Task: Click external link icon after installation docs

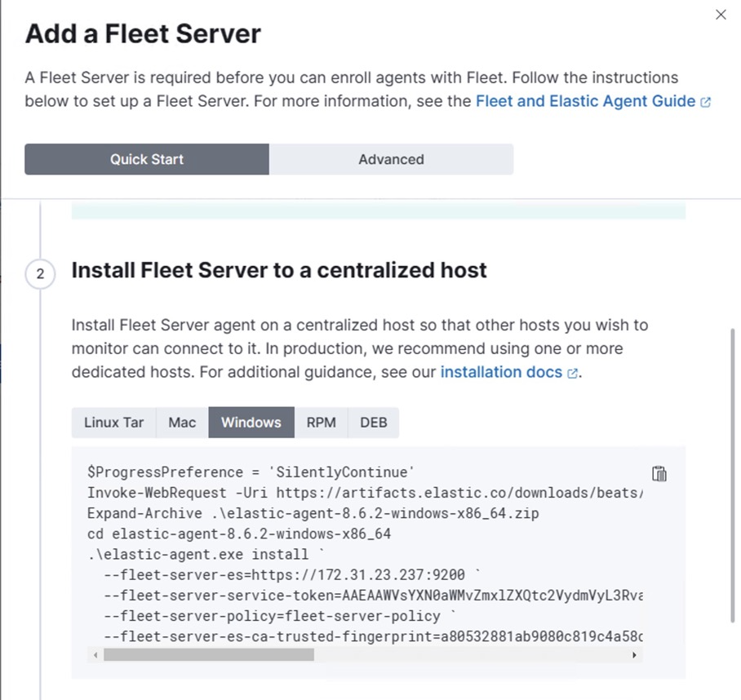Action: [573, 373]
